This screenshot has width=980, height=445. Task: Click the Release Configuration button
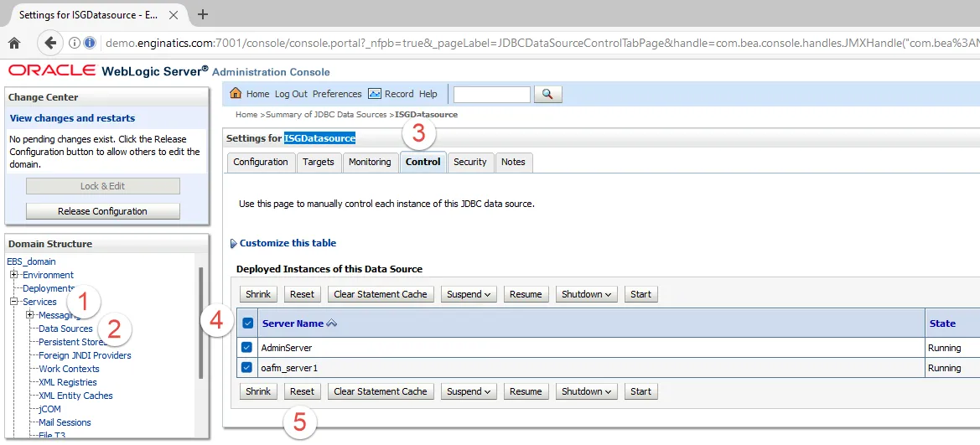[x=102, y=211]
